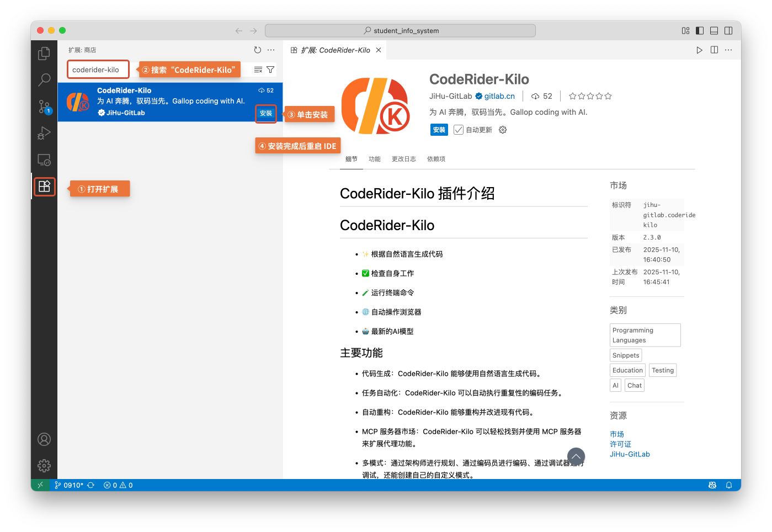Toggle the primary side bar layout
The image size is (772, 532).
[700, 31]
